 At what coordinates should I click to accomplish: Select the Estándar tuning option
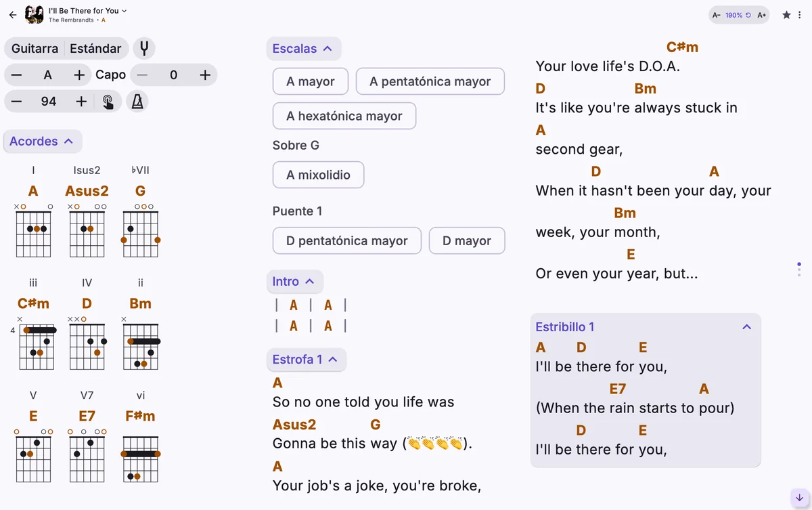pyautogui.click(x=96, y=48)
